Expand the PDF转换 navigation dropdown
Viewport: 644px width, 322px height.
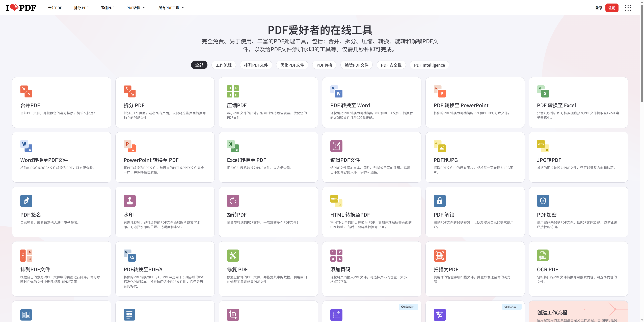[x=136, y=8]
